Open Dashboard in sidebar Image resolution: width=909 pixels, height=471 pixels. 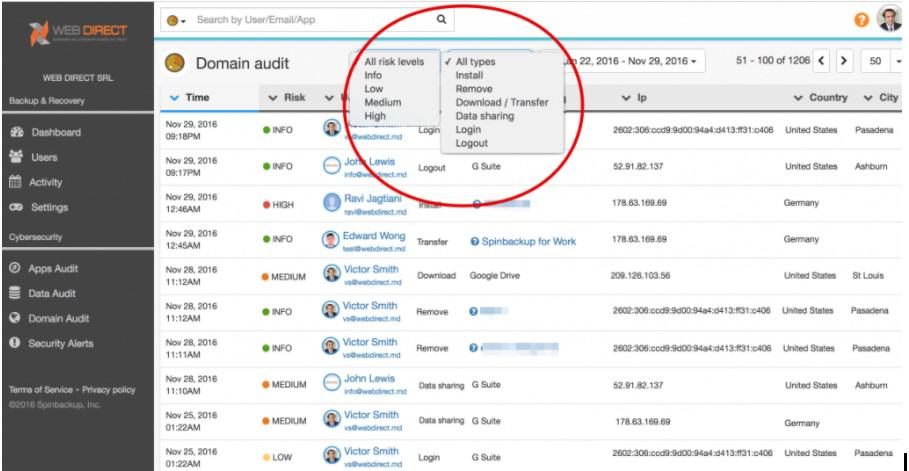[56, 132]
